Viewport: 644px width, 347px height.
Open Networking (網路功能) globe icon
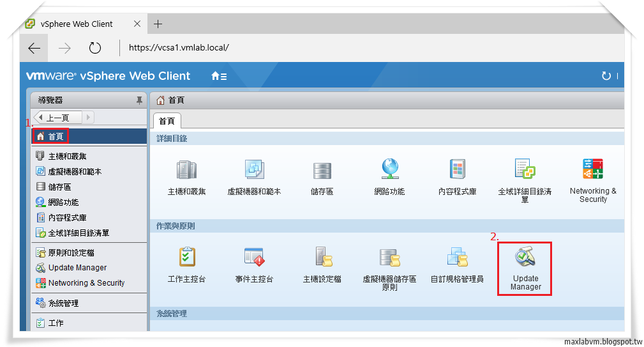point(390,169)
